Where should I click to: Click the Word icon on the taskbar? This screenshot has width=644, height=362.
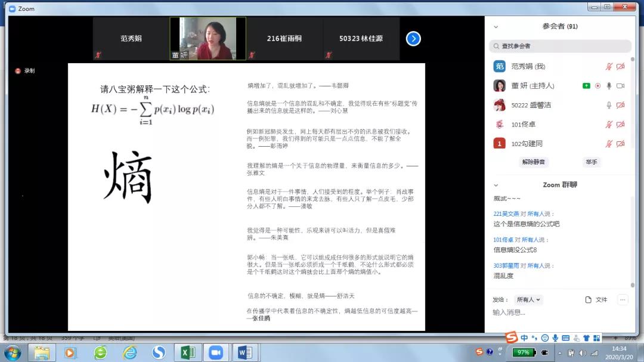pyautogui.click(x=244, y=352)
